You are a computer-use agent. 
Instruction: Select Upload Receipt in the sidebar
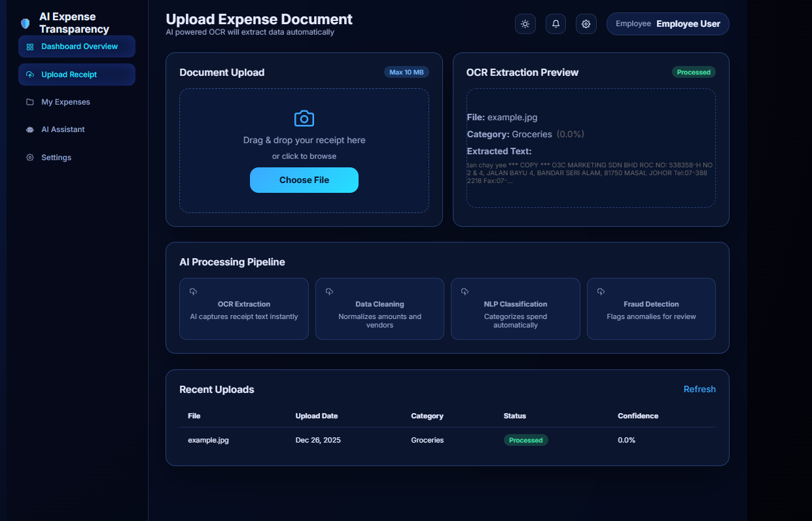77,75
